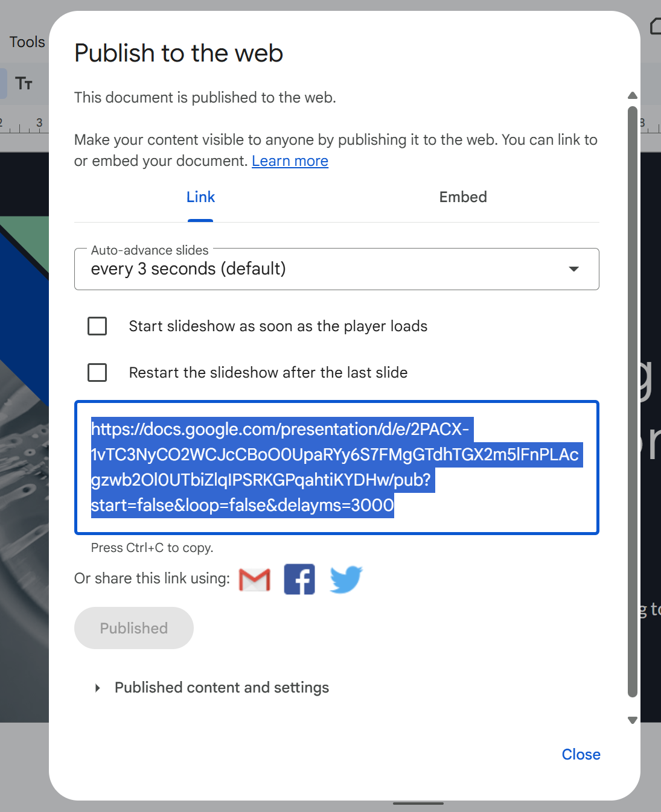Check Restart the slideshow after last slide

click(x=97, y=373)
